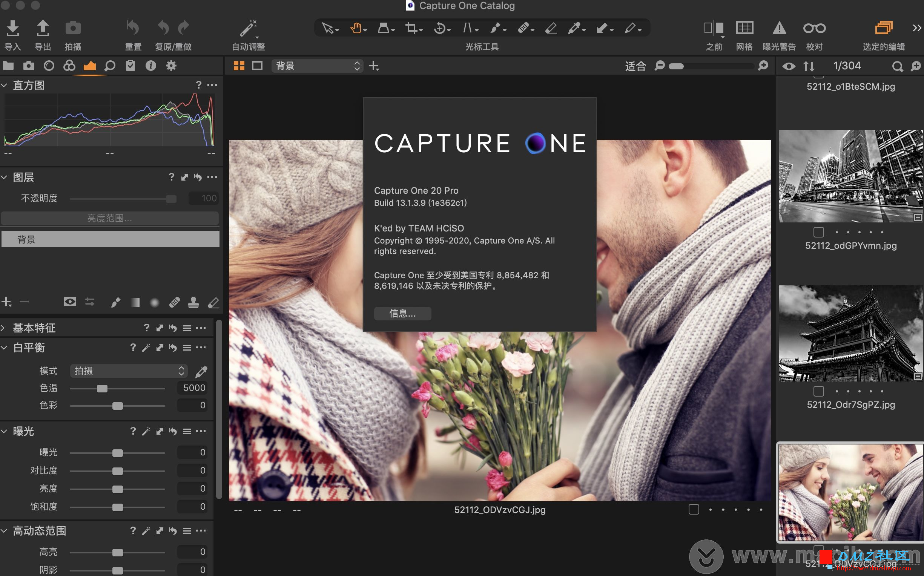Toggle browser eye visibility icon

788,66
